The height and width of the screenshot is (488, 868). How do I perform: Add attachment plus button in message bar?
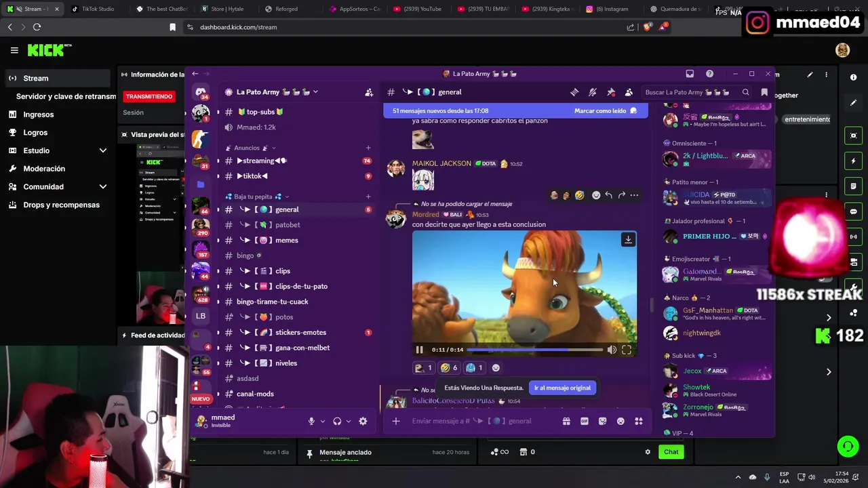pos(396,421)
